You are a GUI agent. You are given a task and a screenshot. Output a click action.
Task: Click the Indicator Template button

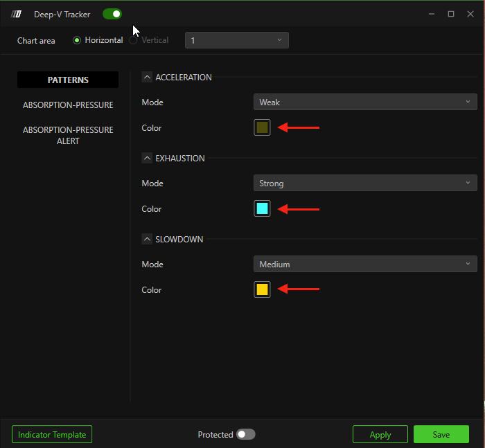tap(52, 434)
